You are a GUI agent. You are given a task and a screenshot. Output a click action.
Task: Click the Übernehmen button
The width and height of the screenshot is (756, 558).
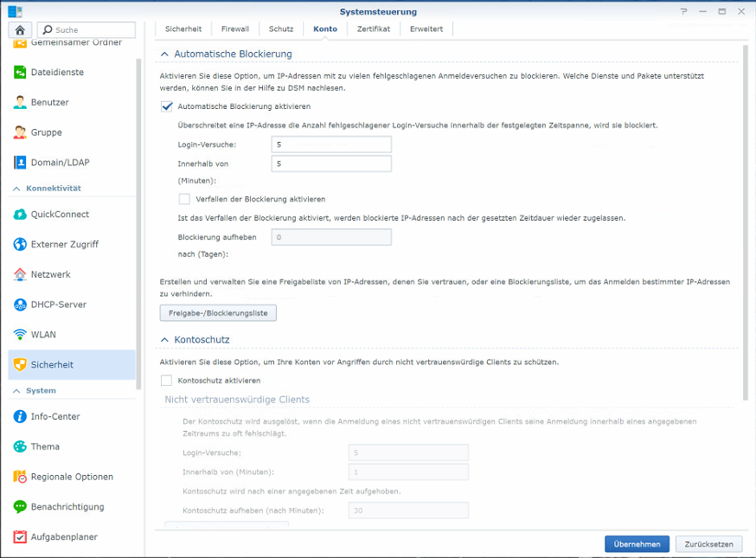(637, 544)
